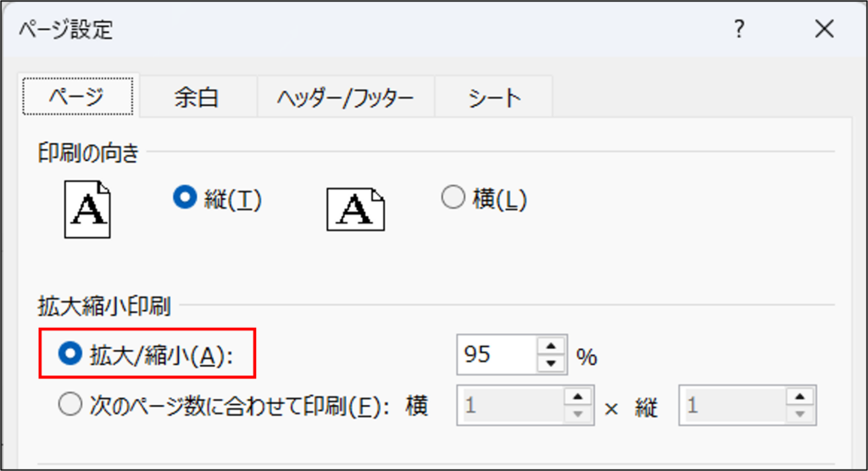Viewport: 868px width, 471px height.
Task: Decrease the 横 page count with down arrow
Action: 578,414
